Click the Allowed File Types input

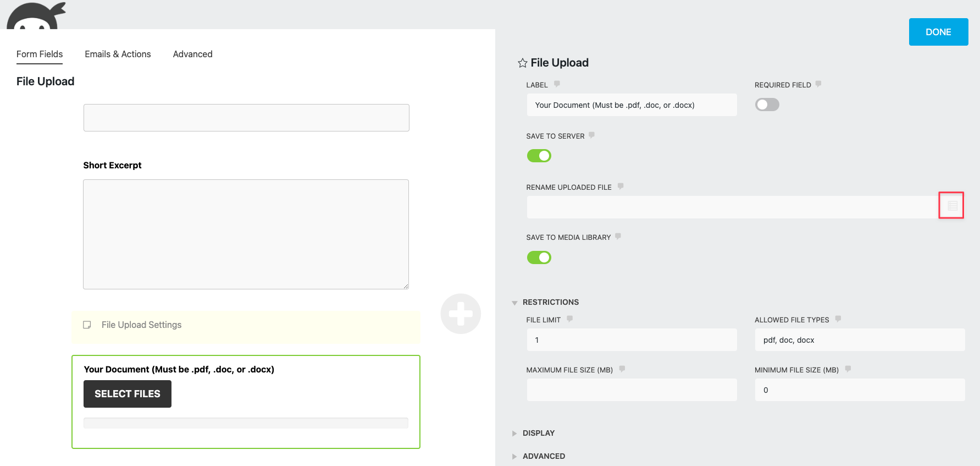[x=860, y=340]
